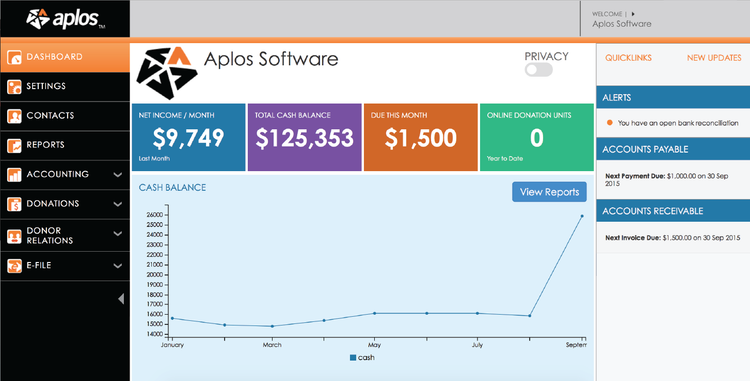Click the Net Income / Month tile

pyautogui.click(x=188, y=137)
